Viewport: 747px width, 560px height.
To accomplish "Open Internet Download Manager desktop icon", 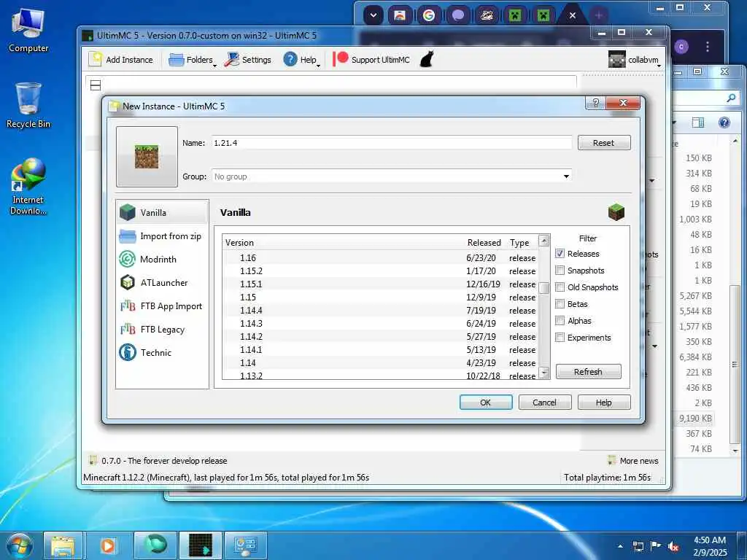I will tap(28, 187).
